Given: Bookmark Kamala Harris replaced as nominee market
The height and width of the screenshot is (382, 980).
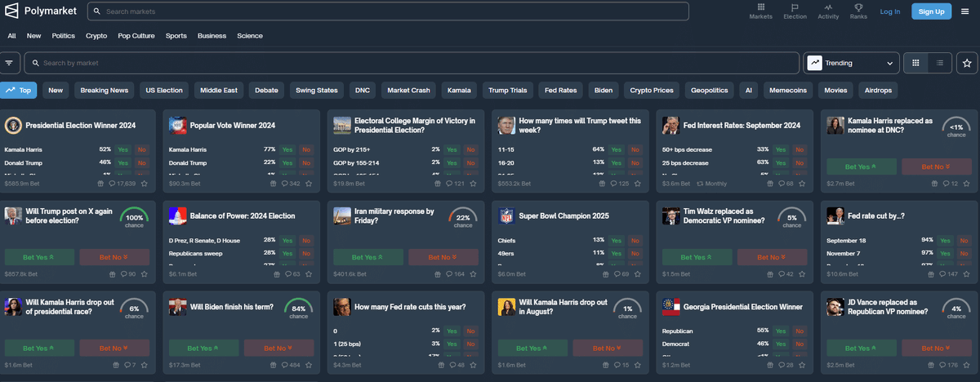Looking at the screenshot, I should click(x=965, y=184).
